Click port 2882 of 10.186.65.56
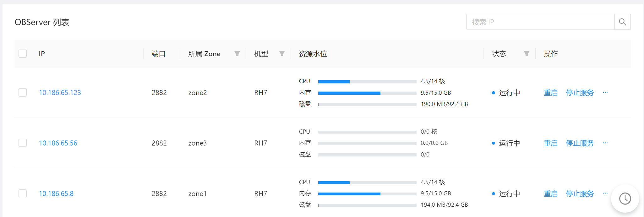 click(159, 143)
